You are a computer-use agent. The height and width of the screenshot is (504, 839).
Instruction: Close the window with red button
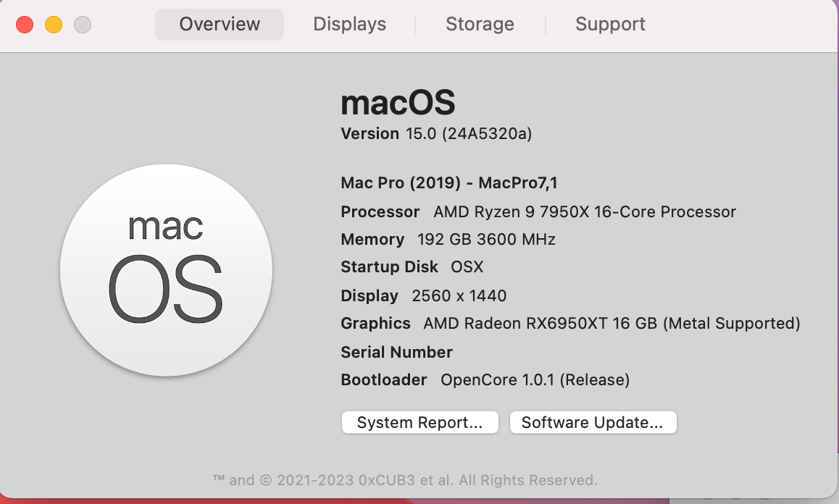25,25
